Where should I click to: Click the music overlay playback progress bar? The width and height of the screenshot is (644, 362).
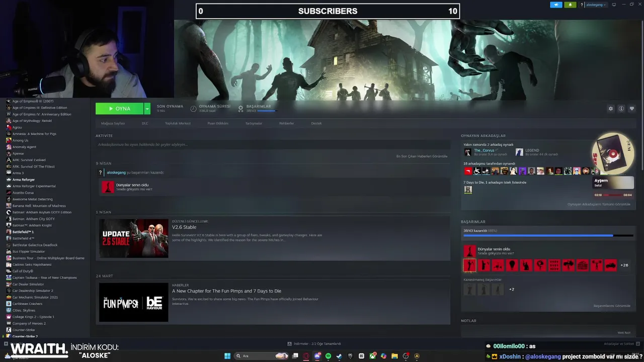613,195
